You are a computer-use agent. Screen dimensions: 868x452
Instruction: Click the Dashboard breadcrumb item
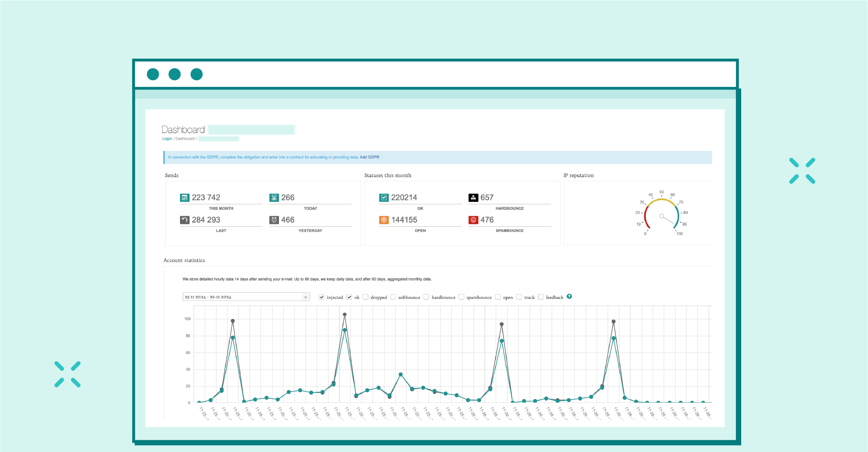pos(185,139)
